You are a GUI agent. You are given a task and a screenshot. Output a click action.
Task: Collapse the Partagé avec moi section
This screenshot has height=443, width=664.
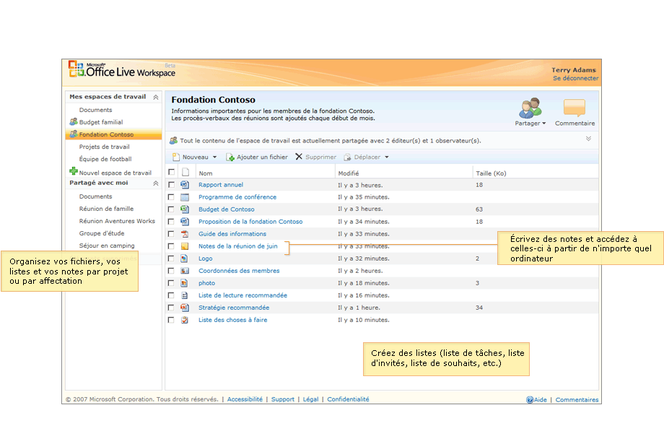point(154,184)
